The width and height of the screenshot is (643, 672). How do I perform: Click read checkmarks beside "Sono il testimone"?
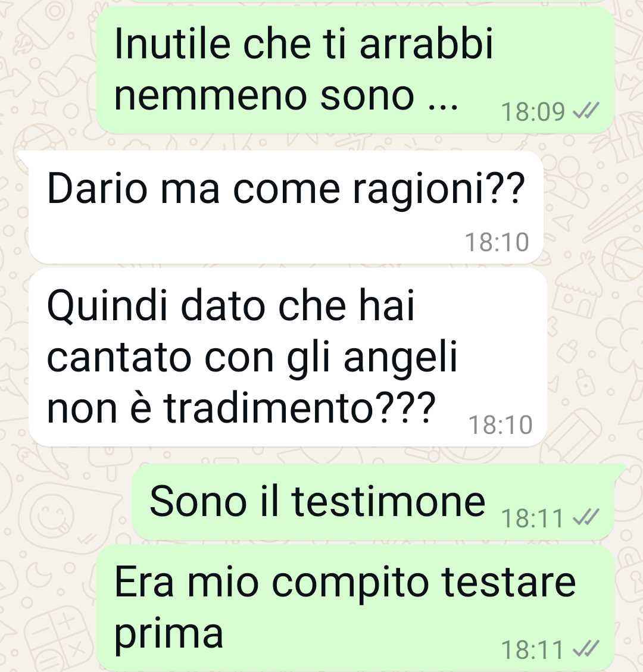tap(586, 517)
